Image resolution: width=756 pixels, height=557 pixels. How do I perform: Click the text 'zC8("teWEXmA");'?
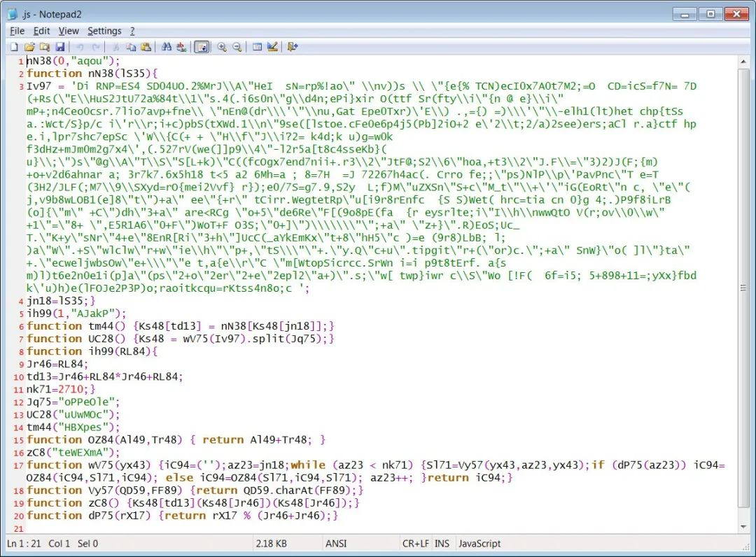pyautogui.click(x=73, y=453)
